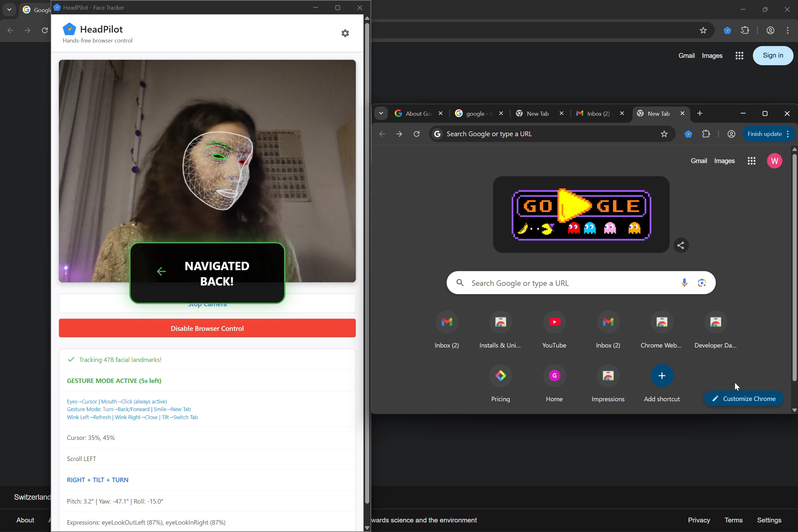Bookmark this tab with star icon
Image resolution: width=798 pixels, height=532 pixels.
pyautogui.click(x=664, y=134)
